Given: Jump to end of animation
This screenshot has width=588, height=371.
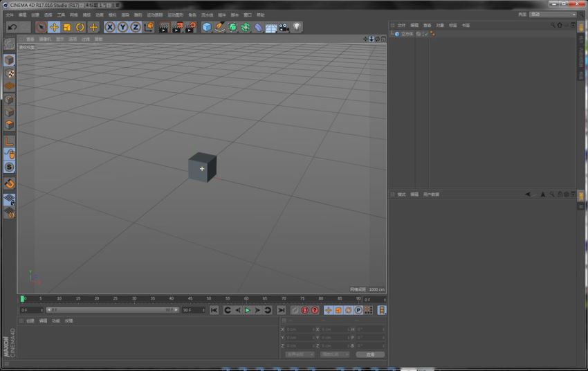Looking at the screenshot, I should tap(281, 310).
